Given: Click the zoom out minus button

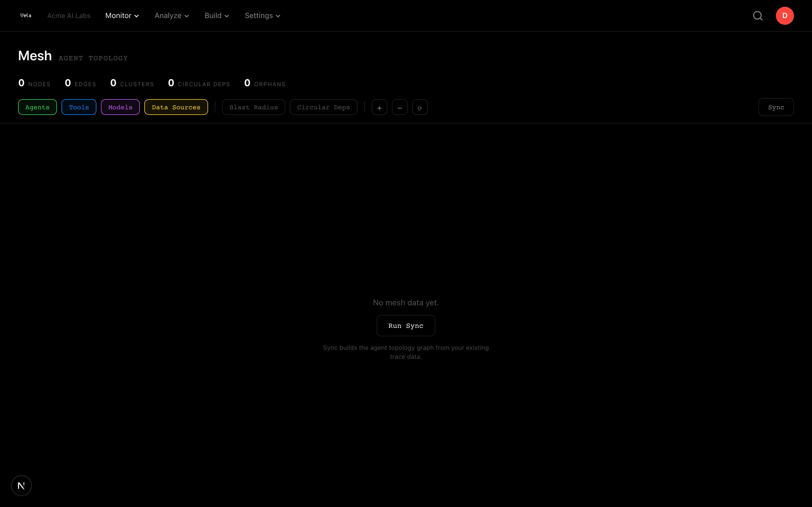Looking at the screenshot, I should pyautogui.click(x=400, y=107).
